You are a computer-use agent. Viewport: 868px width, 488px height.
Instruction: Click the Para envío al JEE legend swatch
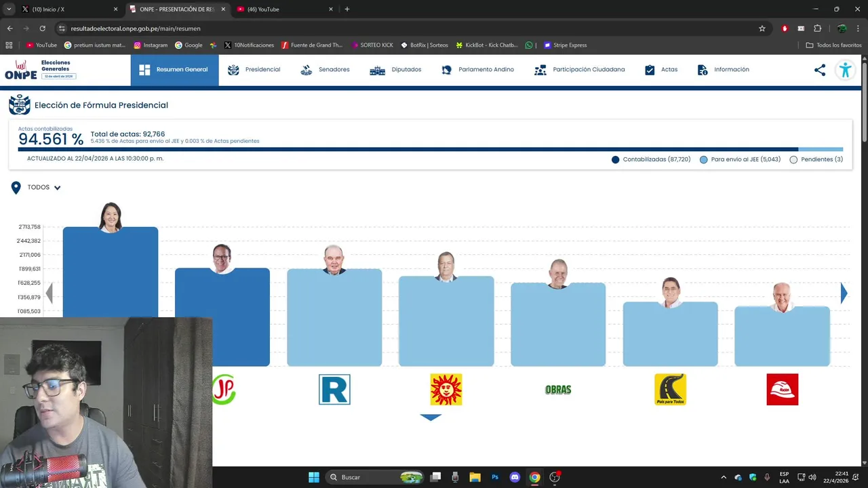(x=703, y=160)
